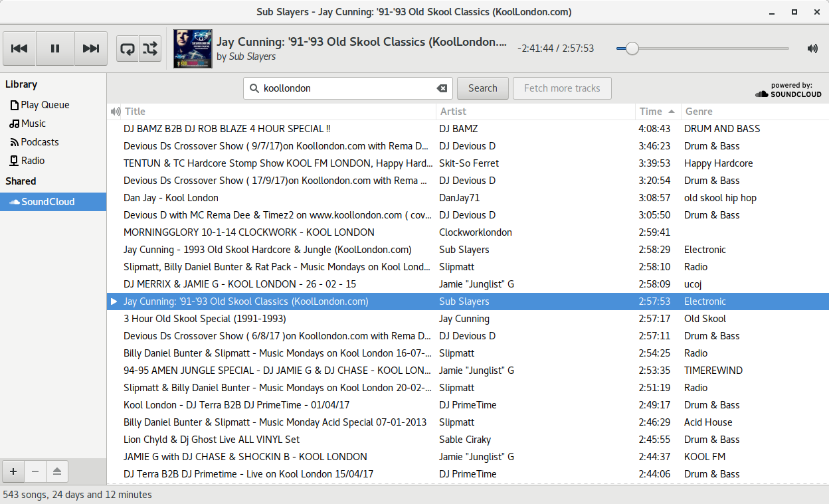Viewport: 829px width, 504px height.
Task: Click the eject device button
Action: 57,471
